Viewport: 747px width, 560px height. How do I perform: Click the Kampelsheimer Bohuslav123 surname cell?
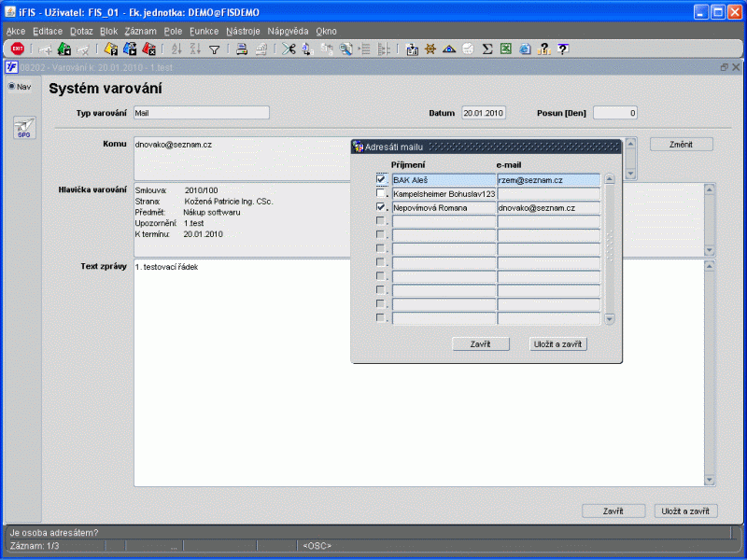[x=444, y=194]
